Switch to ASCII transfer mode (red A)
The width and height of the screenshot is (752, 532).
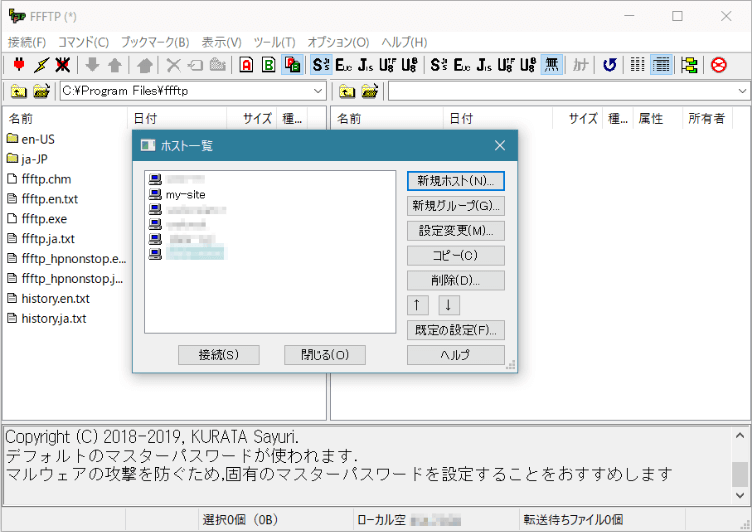point(247,65)
